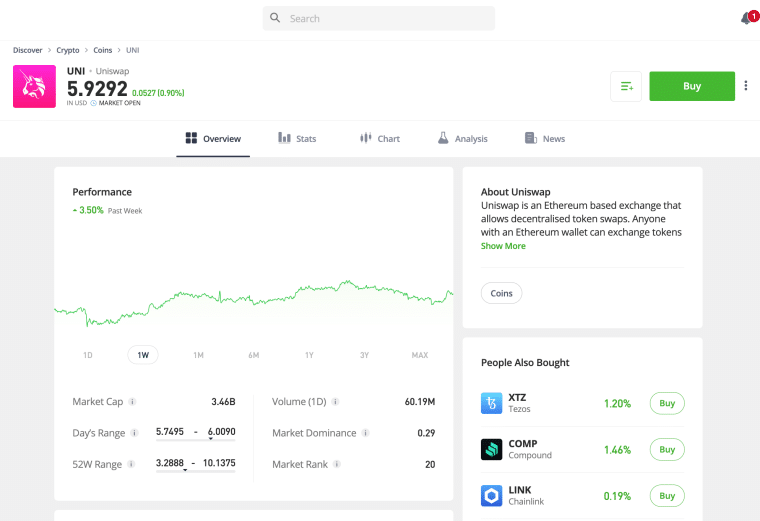Screen dimensions: 760x521
Task: Click the Day's Range info icon
Action: click(x=134, y=433)
